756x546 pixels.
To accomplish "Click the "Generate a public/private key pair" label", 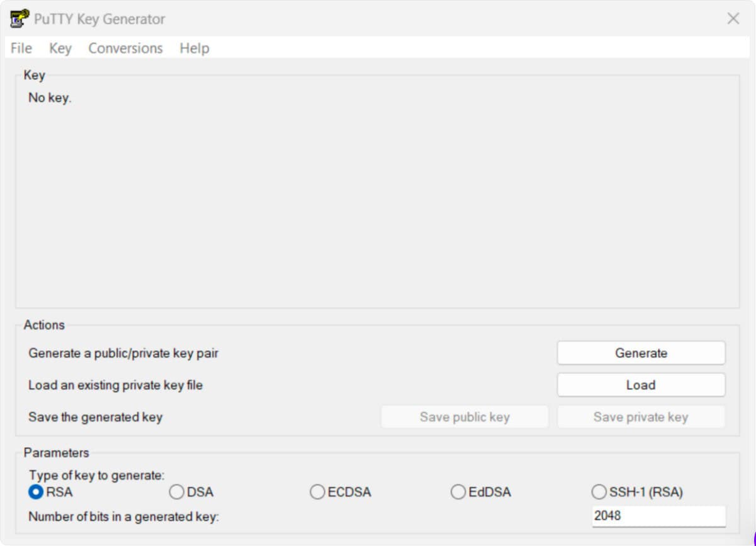I will point(123,353).
